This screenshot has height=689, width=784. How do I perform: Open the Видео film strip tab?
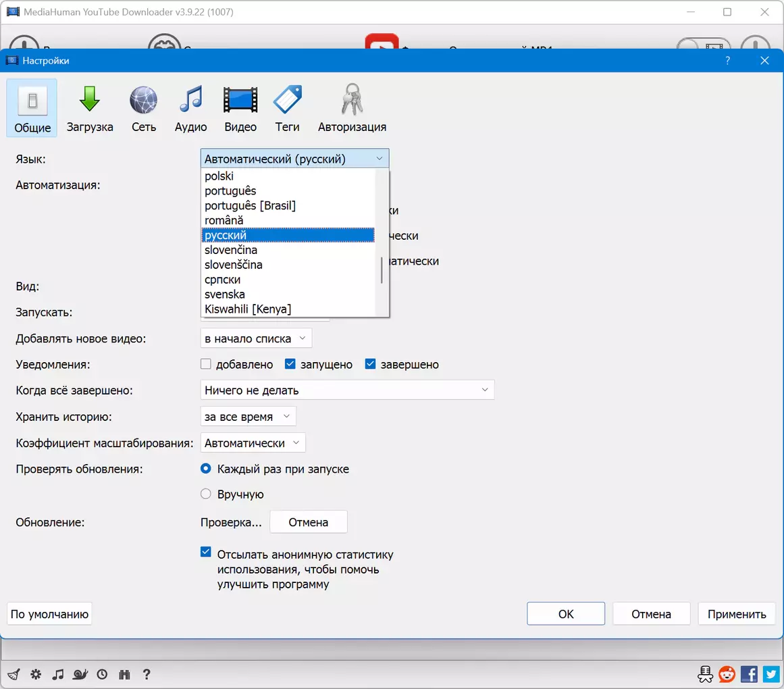coord(240,108)
